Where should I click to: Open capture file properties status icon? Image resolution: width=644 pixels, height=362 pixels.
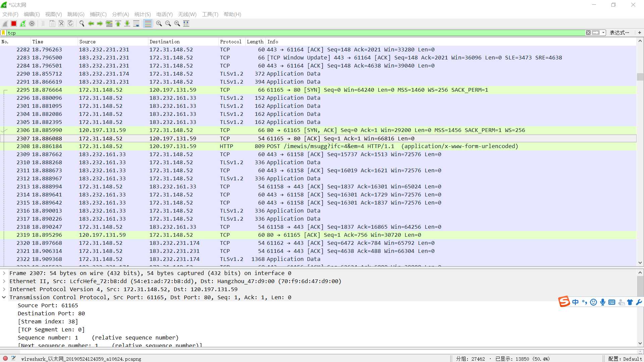(x=13, y=358)
